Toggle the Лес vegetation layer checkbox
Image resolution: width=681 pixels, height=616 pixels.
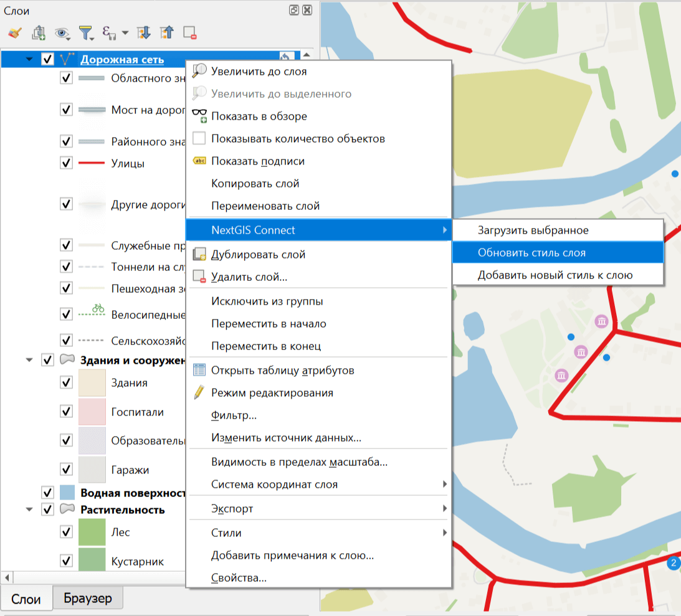pos(67,533)
